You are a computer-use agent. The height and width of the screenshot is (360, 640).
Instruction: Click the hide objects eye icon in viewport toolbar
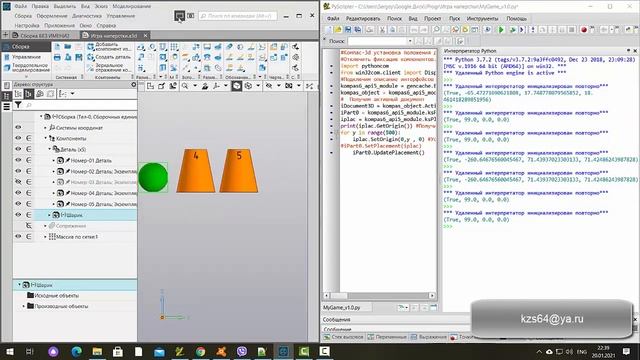(269, 86)
